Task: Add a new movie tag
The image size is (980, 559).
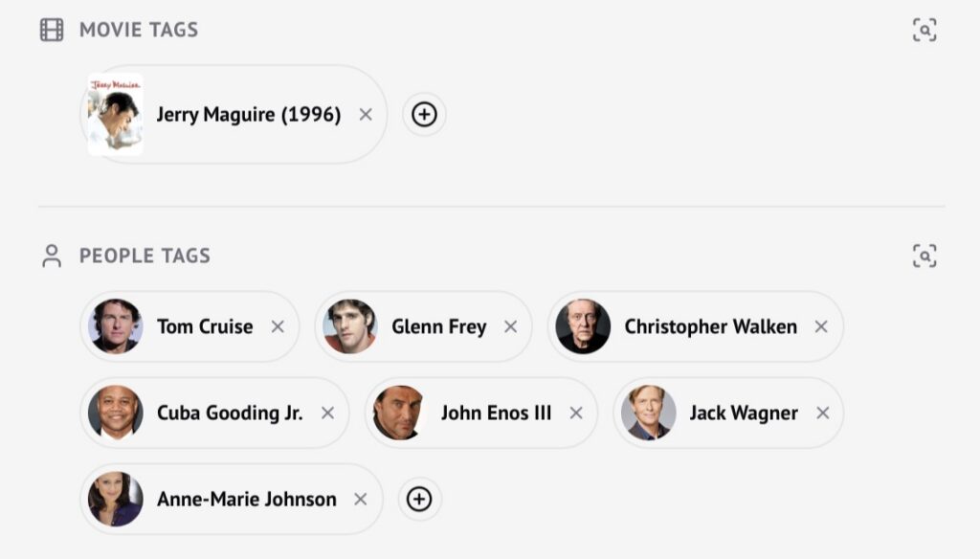Action: [x=424, y=115]
